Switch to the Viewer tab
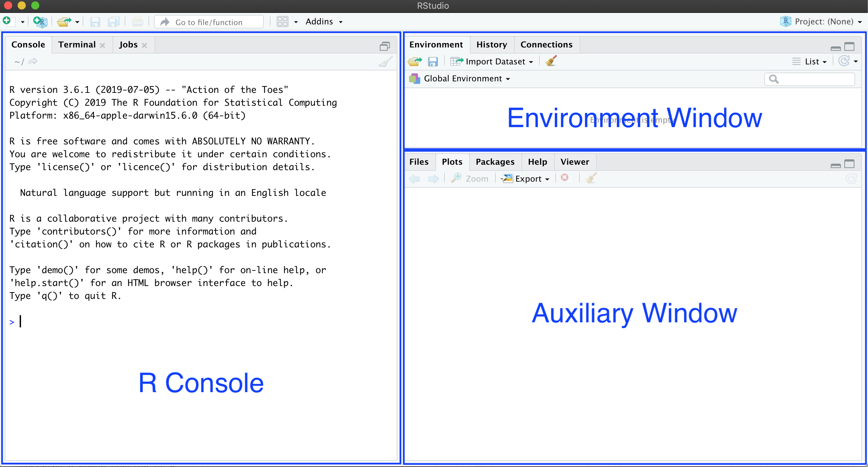The image size is (868, 467). pyautogui.click(x=575, y=162)
